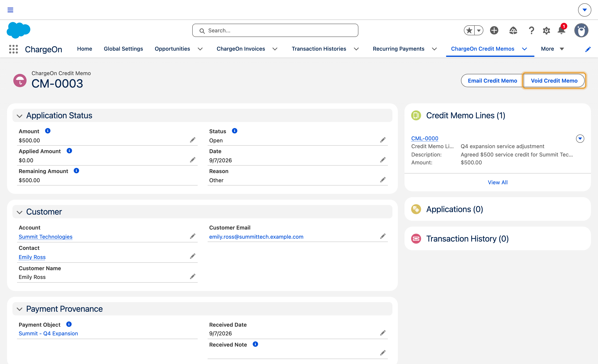Open the Emily Ross contact link
Screen dimensions: 598x364
pos(32,257)
